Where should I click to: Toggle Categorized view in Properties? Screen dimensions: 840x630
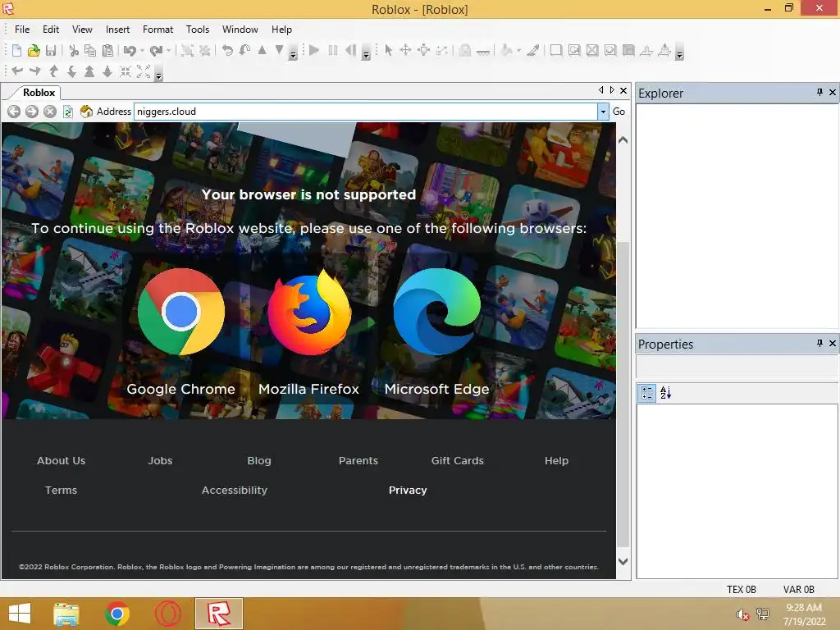point(647,393)
